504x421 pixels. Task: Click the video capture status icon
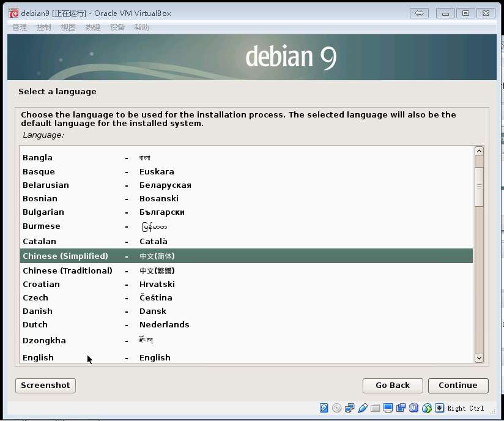(401, 408)
